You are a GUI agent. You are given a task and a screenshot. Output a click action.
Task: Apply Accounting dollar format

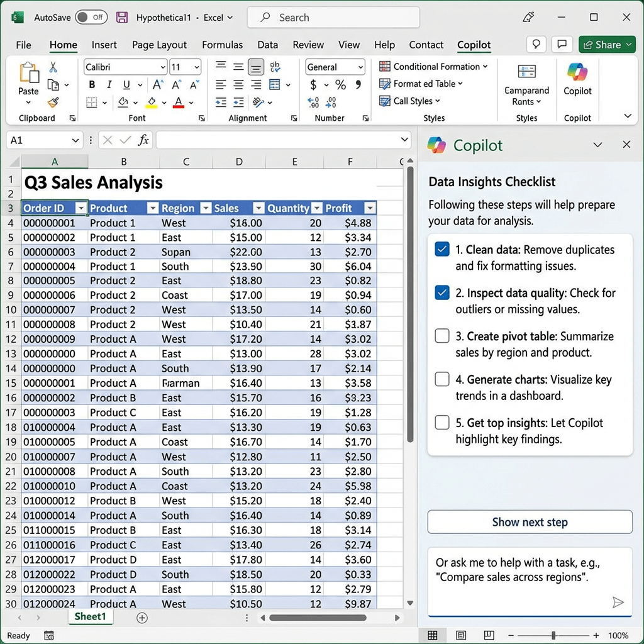pyautogui.click(x=313, y=85)
